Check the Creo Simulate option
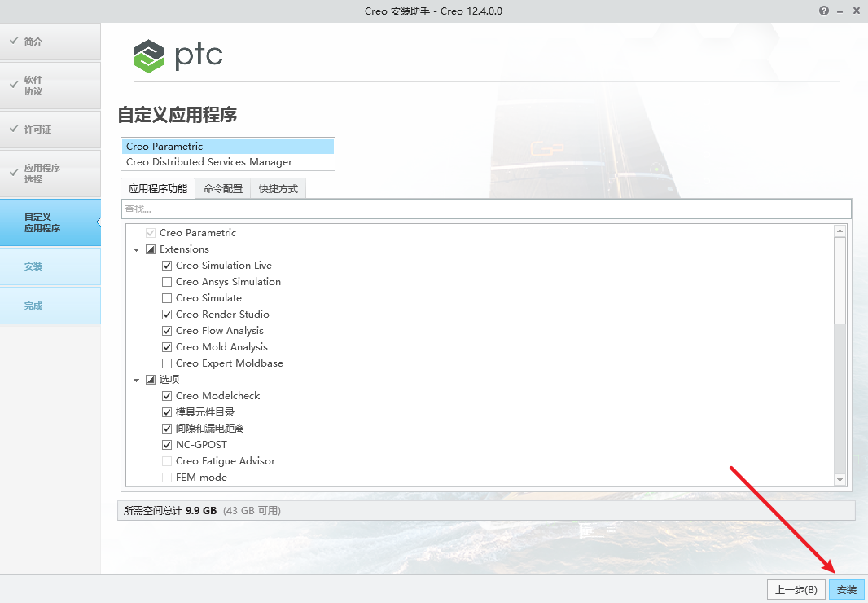The height and width of the screenshot is (603, 868). pyautogui.click(x=168, y=298)
